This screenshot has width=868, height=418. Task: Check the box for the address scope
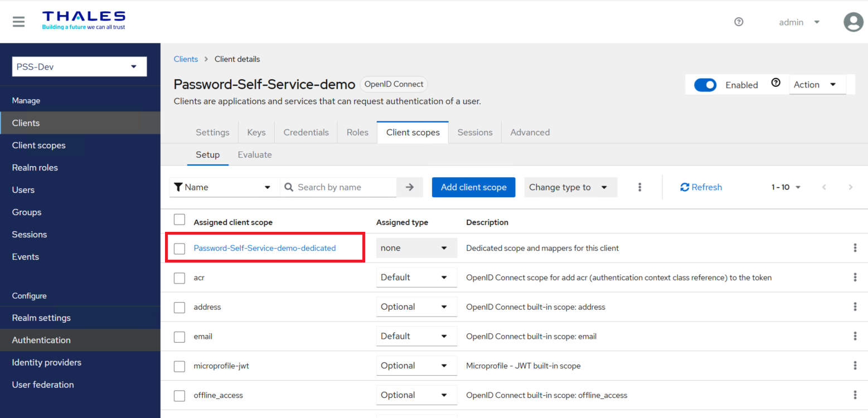(x=180, y=307)
